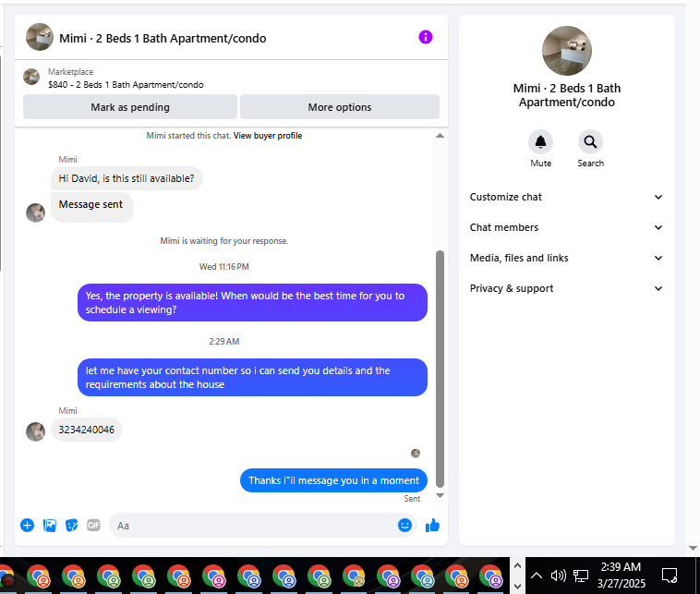700x594 pixels.
Task: Attach a photo with image icon
Action: point(50,526)
